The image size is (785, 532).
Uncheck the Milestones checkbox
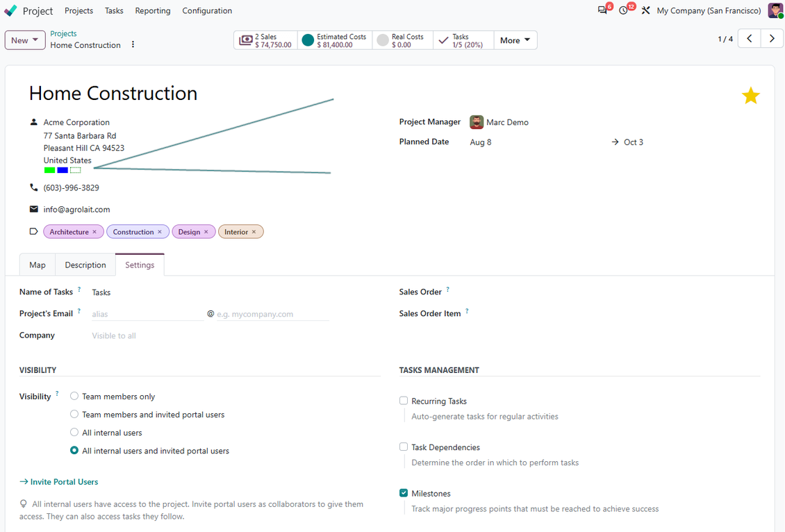pos(404,492)
